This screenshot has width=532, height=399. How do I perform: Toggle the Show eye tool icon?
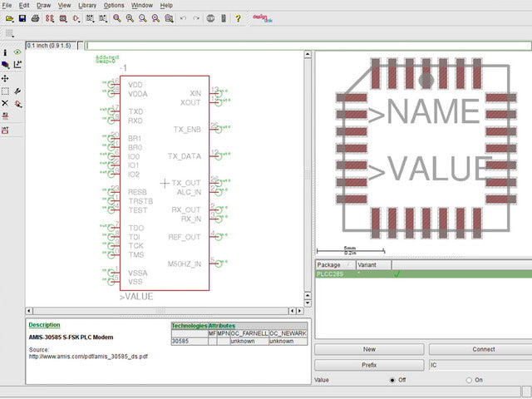point(17,52)
